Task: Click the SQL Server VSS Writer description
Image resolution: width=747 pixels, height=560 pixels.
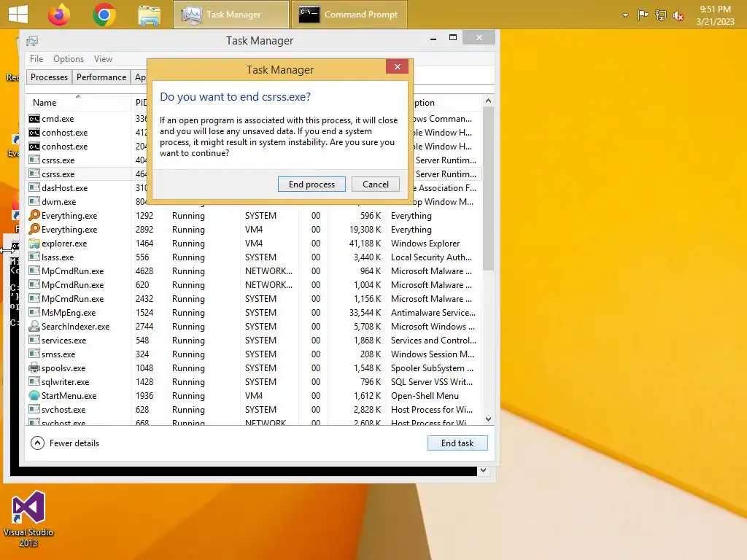Action: pos(432,382)
